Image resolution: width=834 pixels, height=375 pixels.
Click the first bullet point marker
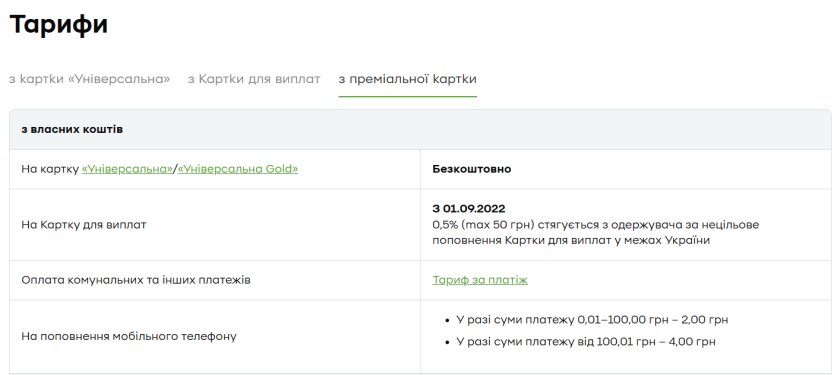pyautogui.click(x=447, y=321)
